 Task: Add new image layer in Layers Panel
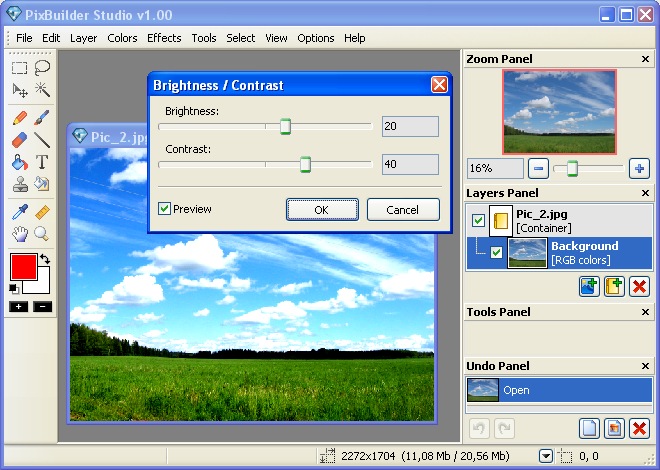pos(589,287)
